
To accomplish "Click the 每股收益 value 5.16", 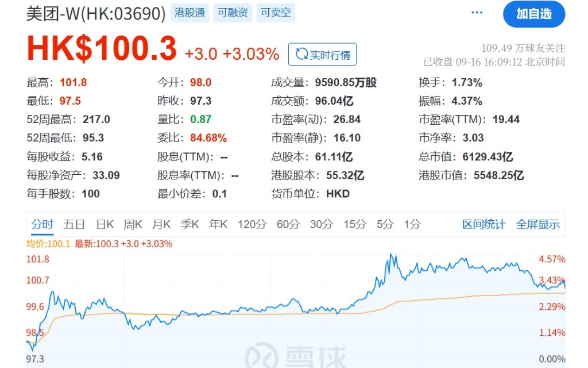I will [92, 156].
